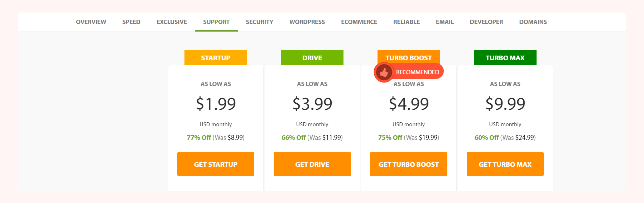Open the WordPress tab

click(307, 22)
